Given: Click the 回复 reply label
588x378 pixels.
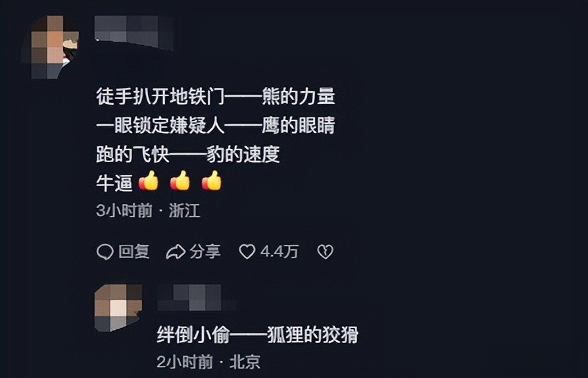Looking at the screenshot, I should click(x=134, y=252).
